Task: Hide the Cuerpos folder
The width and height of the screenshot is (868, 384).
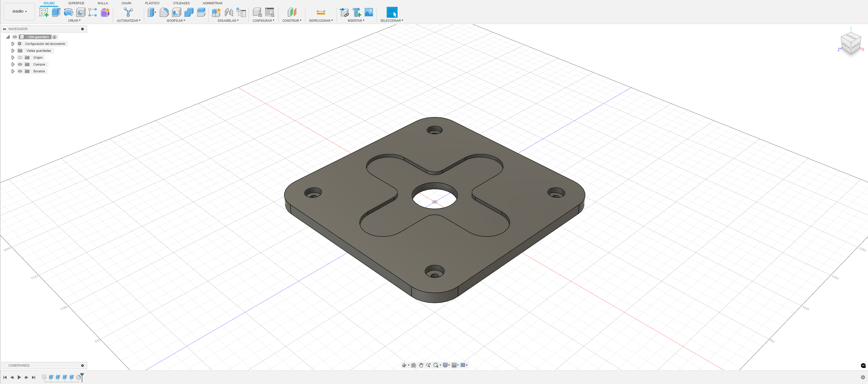Action: point(20,64)
